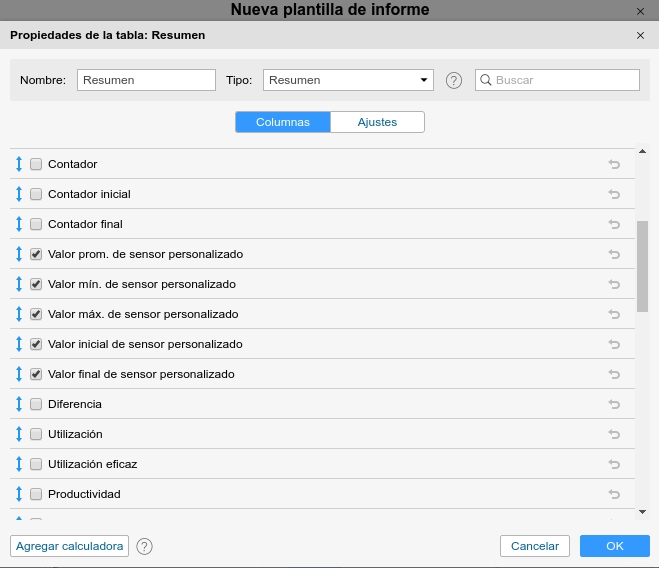The width and height of the screenshot is (659, 568).
Task: Click the help icon beside Agregar calculadora
Action: pos(145,546)
